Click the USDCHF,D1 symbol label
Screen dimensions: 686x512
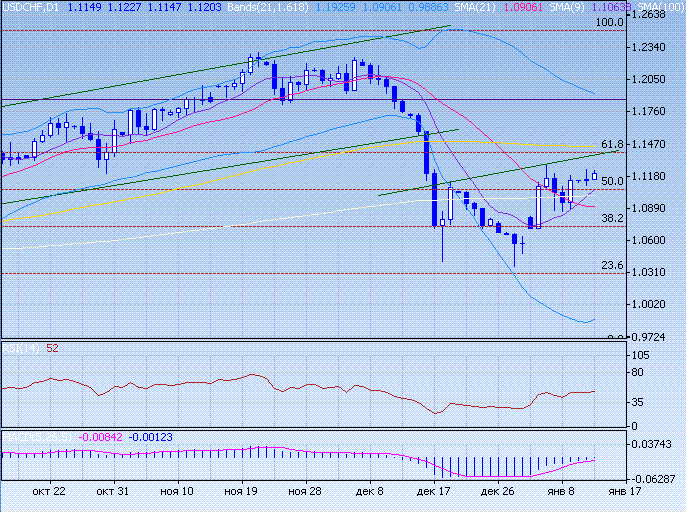(32, 6)
